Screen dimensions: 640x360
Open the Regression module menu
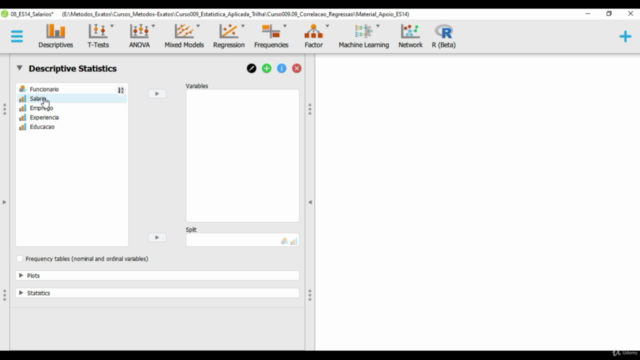coord(229,36)
